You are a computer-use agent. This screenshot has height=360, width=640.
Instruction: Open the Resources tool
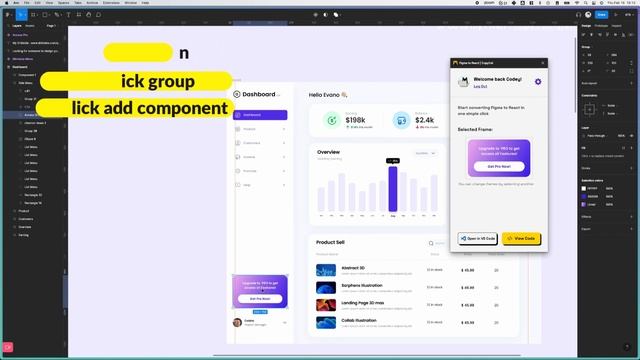click(78, 15)
